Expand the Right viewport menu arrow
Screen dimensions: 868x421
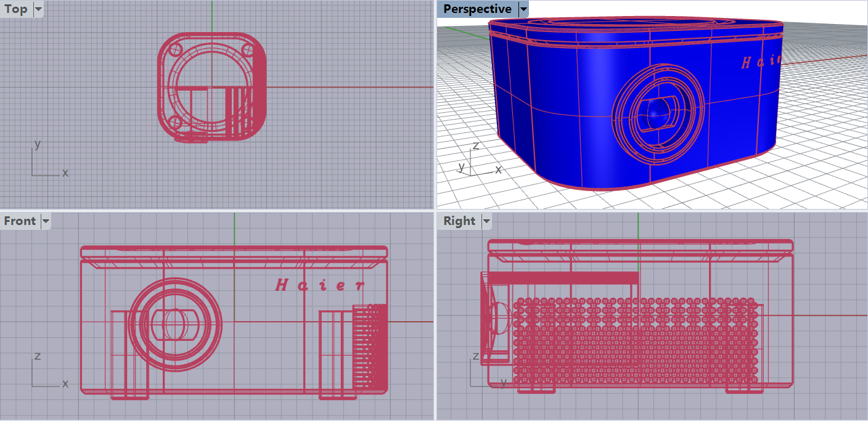coord(486,221)
